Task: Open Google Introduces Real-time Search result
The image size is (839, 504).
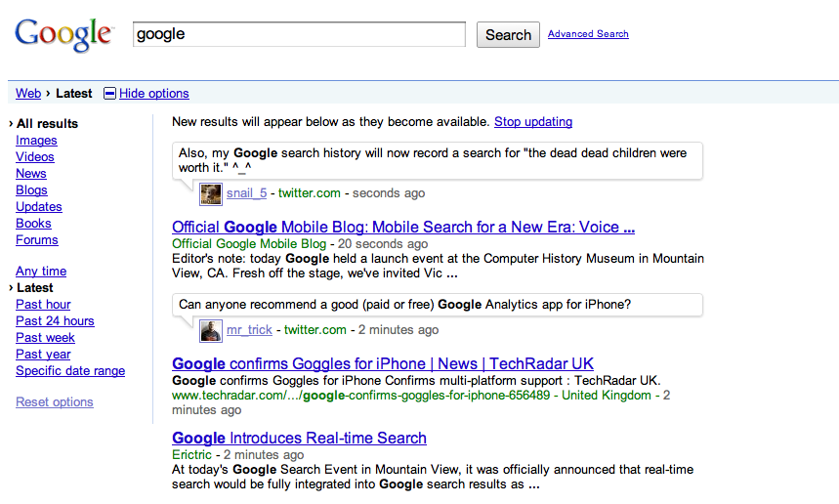Action: point(299,438)
